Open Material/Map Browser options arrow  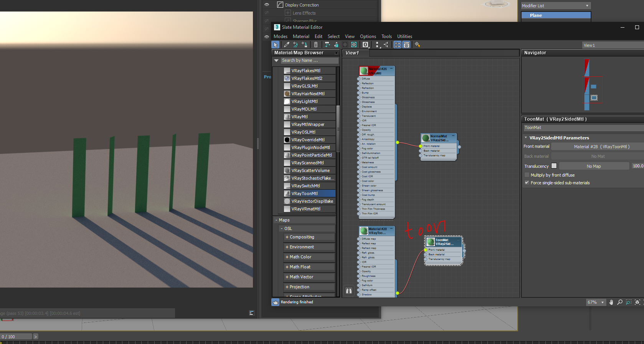click(276, 61)
